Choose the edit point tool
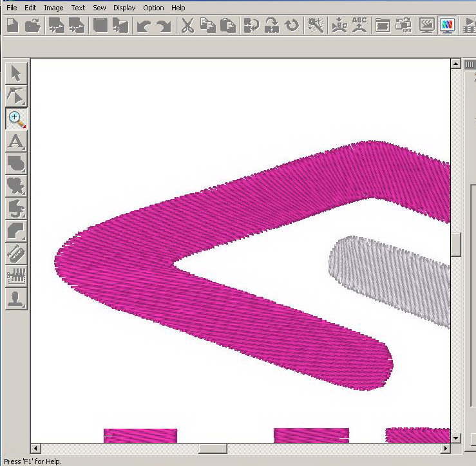Image resolution: width=476 pixels, height=466 pixels. (16, 96)
